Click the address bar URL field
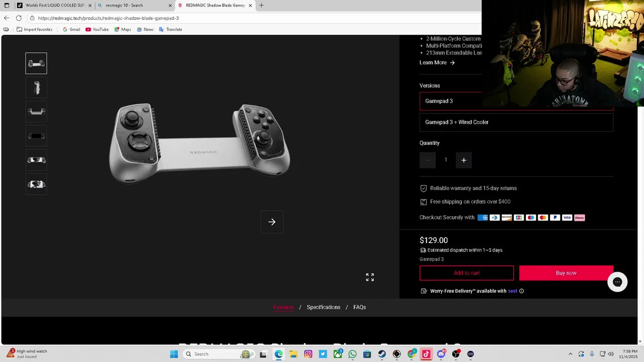644x362 pixels. coord(254,18)
